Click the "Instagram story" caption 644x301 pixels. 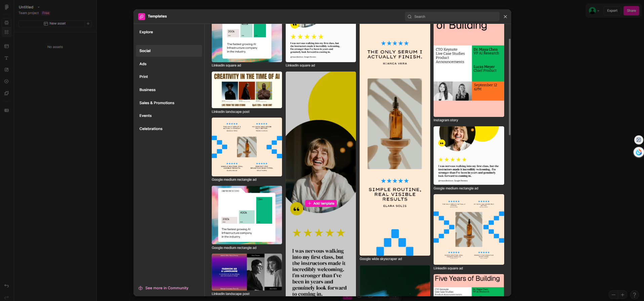click(446, 120)
